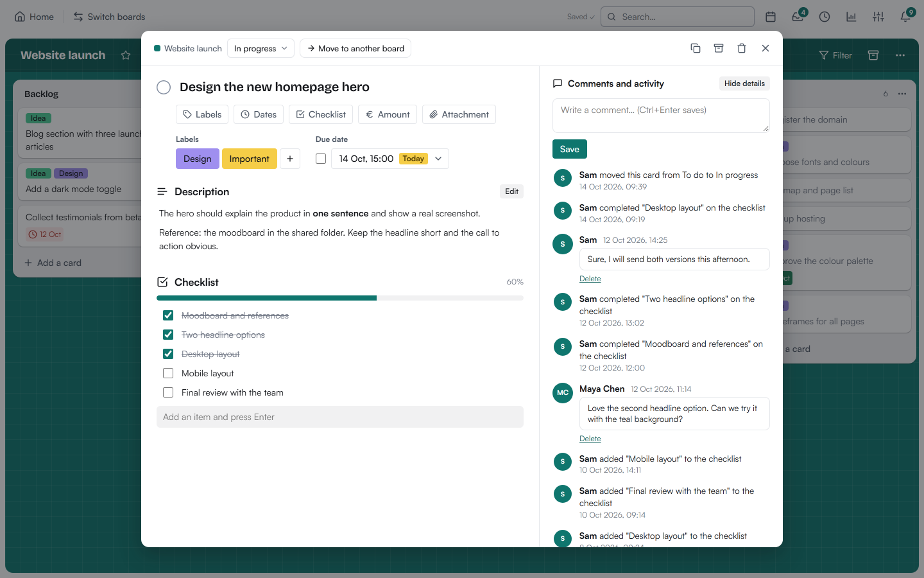The image size is (924, 578).
Task: Open the Dates picker button
Action: click(x=259, y=114)
